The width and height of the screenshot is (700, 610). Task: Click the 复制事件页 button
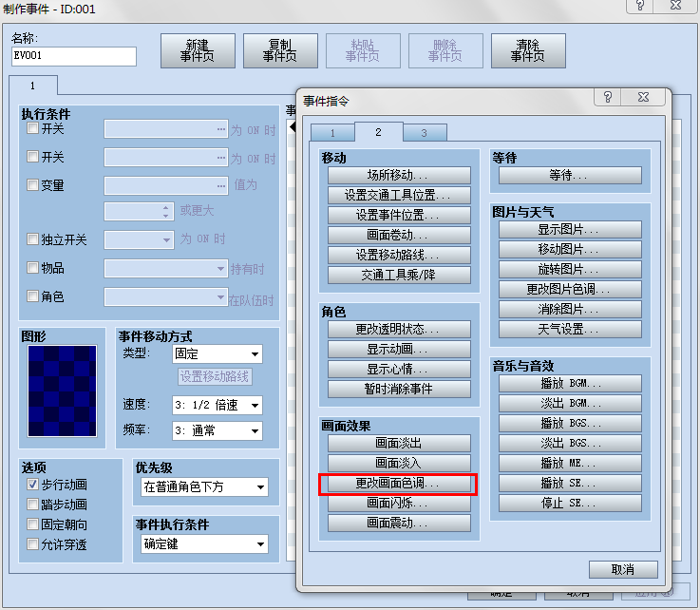[x=280, y=51]
